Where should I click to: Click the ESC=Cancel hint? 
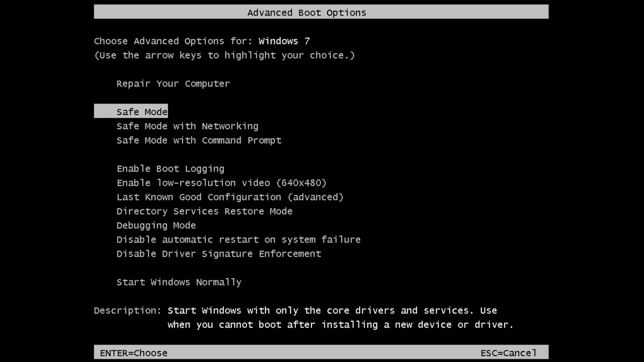pos(509,353)
